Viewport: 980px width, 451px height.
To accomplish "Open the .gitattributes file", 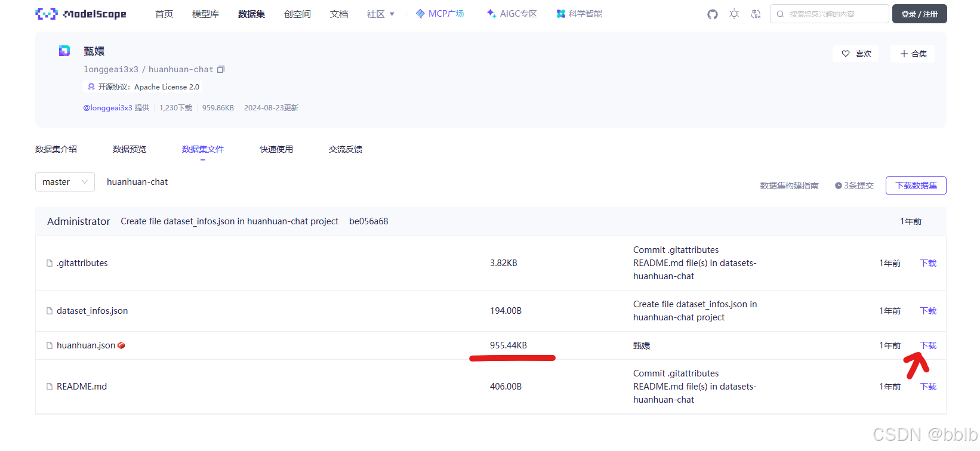I will (82, 263).
